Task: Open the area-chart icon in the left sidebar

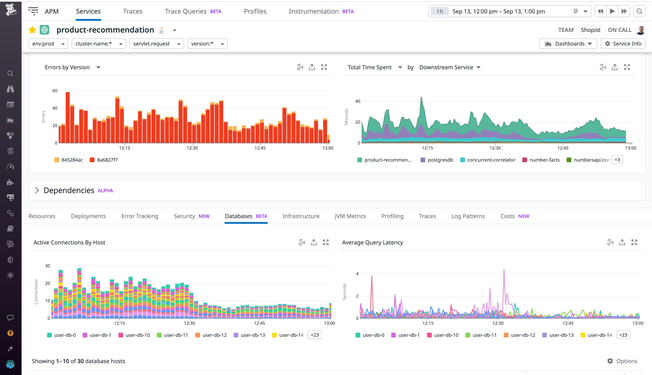Action: (10, 120)
